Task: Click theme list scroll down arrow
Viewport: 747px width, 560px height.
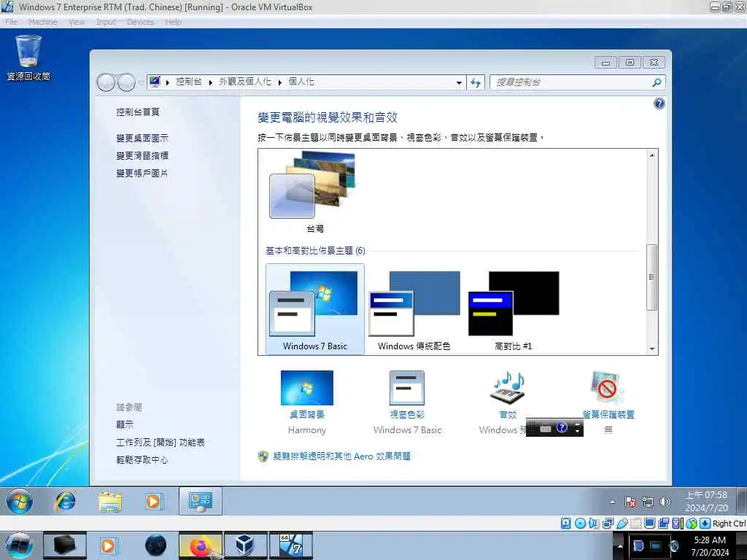Action: click(651, 349)
